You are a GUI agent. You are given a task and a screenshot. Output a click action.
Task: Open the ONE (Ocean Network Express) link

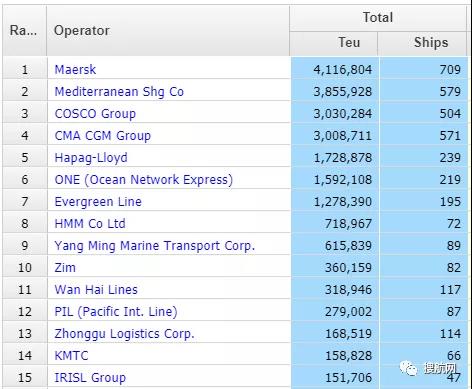coord(144,180)
